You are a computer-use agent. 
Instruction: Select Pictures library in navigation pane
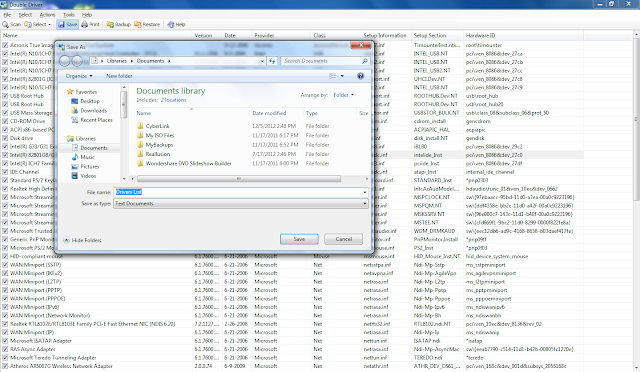(x=90, y=167)
